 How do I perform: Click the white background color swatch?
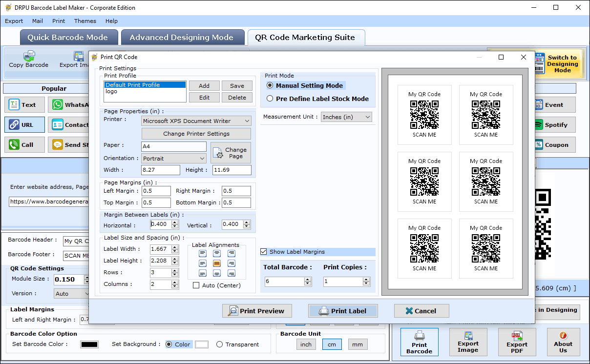202,344
